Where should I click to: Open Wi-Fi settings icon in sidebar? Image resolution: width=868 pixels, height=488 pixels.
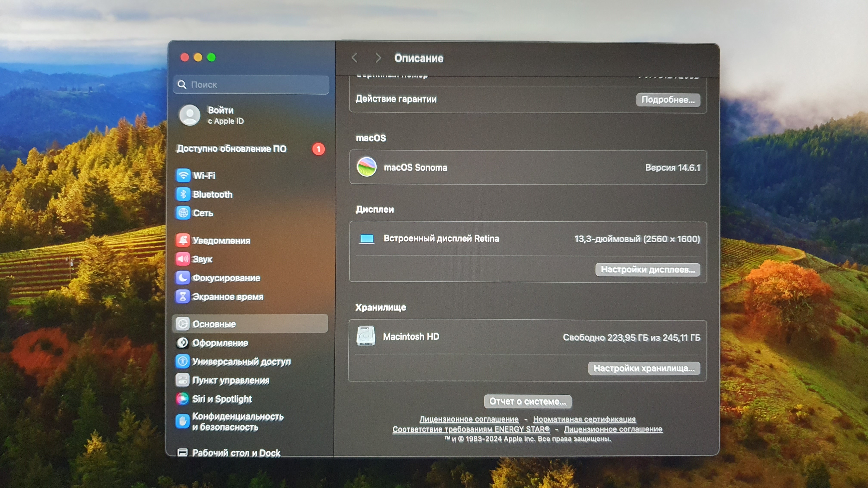[x=183, y=175]
